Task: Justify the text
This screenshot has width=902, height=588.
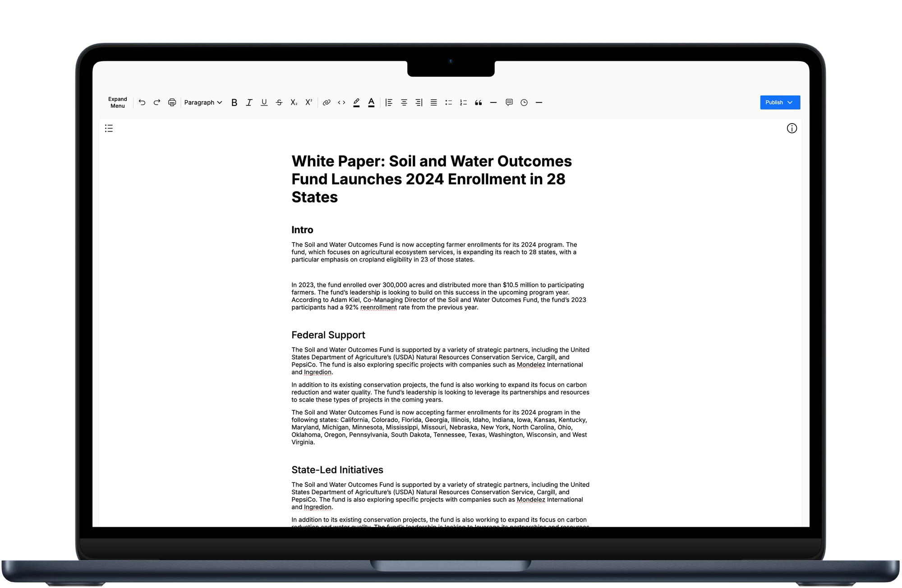Action: coord(434,102)
